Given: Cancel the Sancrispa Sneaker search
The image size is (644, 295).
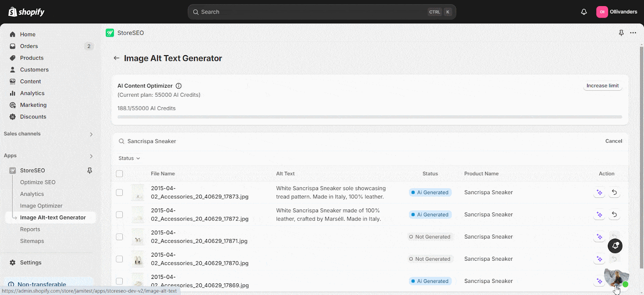Looking at the screenshot, I should (613, 141).
